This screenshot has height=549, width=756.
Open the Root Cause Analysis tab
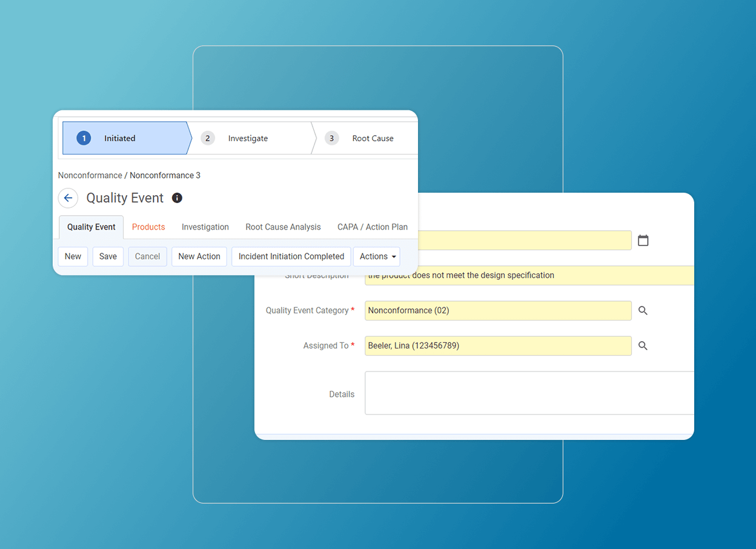tap(283, 227)
